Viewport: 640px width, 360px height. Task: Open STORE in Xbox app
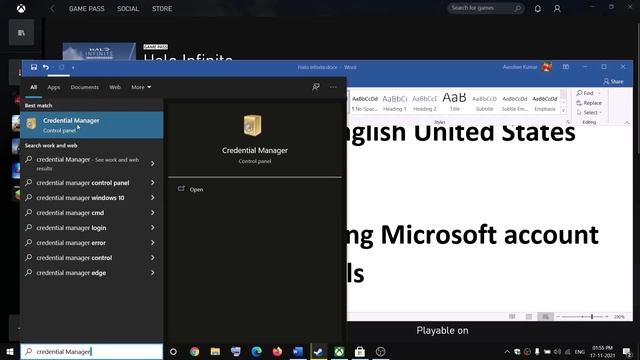(162, 9)
